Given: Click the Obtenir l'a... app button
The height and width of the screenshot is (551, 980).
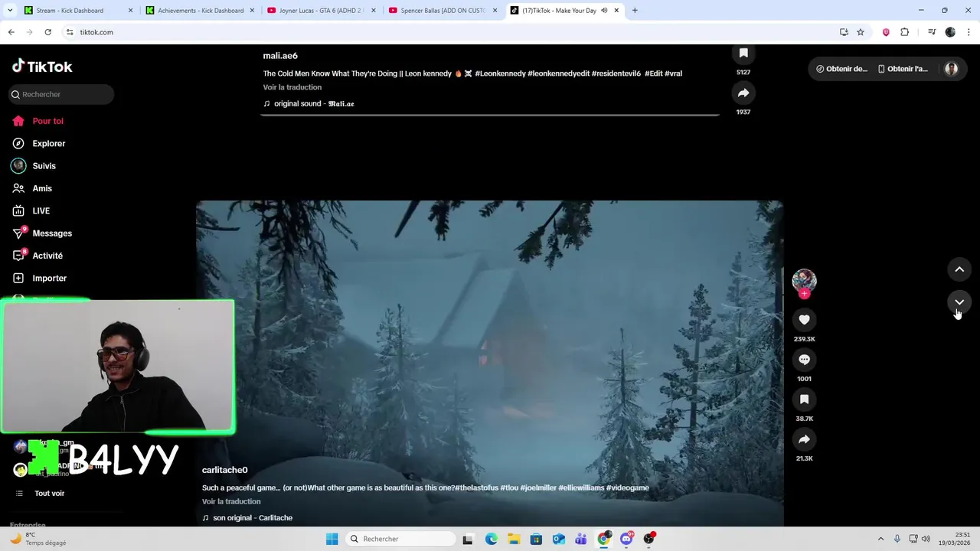Looking at the screenshot, I should (903, 69).
